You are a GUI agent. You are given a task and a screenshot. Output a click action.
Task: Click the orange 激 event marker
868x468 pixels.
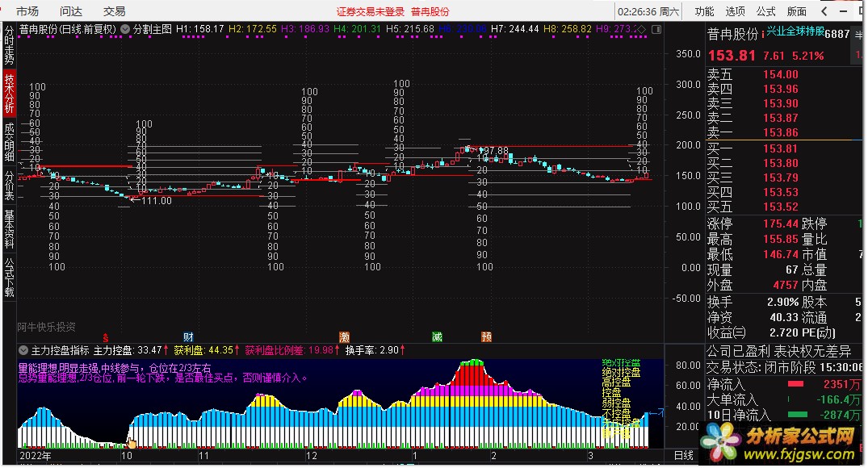(344, 337)
